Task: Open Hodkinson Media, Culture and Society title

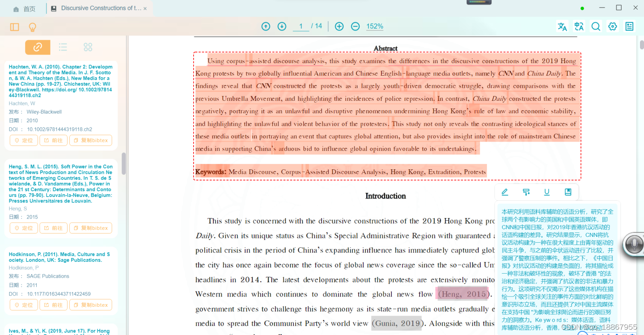Action: 59,257
